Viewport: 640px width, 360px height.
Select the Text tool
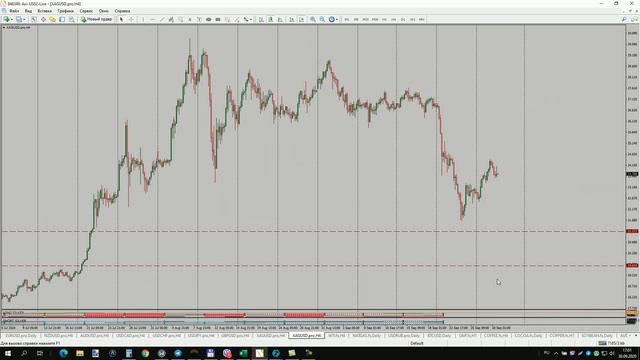pyautogui.click(x=190, y=19)
